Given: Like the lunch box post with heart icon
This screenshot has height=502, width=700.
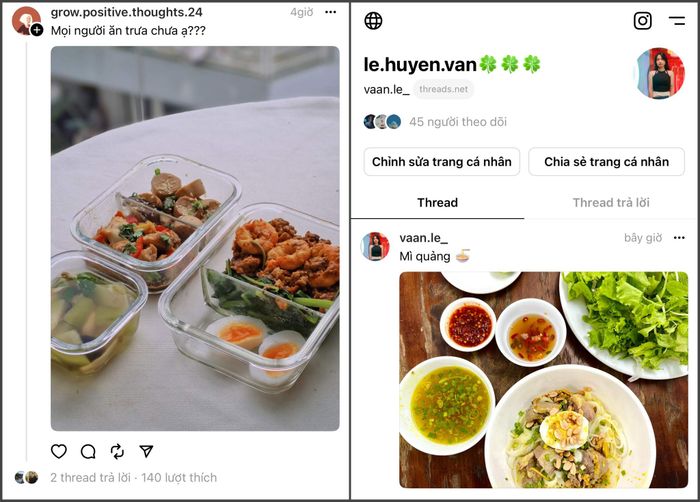Looking at the screenshot, I should point(58,451).
